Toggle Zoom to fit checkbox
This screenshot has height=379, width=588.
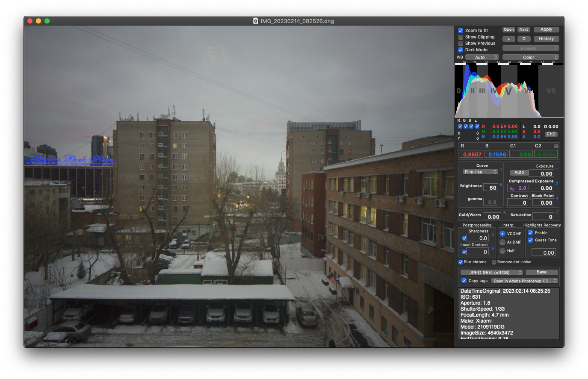click(x=461, y=30)
